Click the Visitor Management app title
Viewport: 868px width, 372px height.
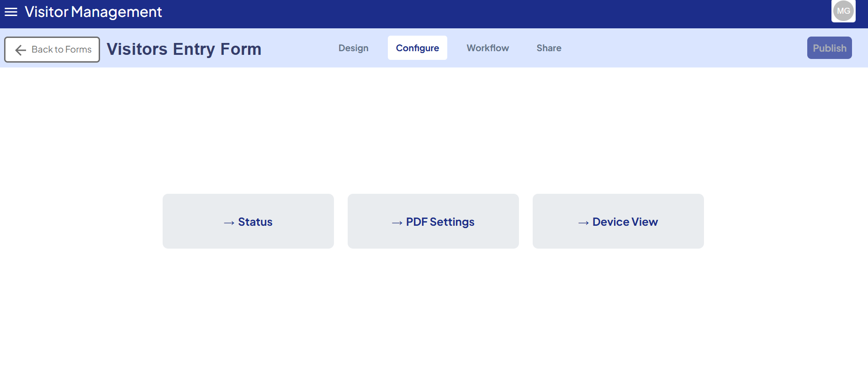(x=93, y=12)
